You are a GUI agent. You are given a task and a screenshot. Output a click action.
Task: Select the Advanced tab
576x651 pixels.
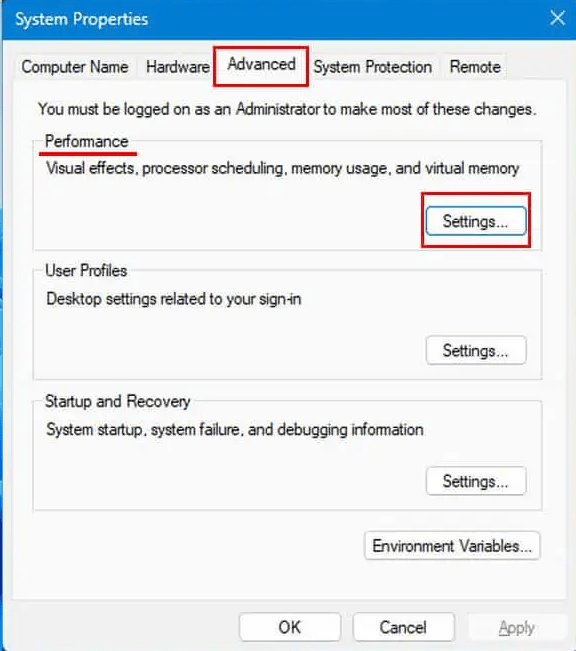tap(261, 65)
